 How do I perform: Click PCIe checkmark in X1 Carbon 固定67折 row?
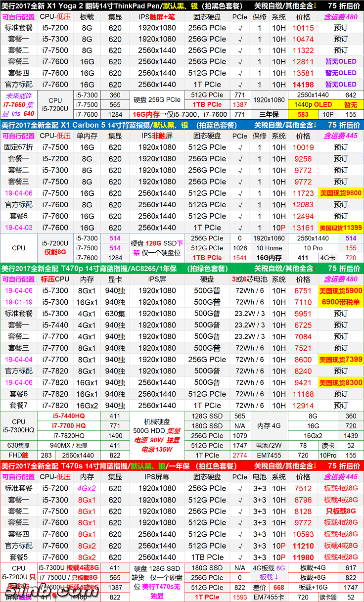pos(240,147)
